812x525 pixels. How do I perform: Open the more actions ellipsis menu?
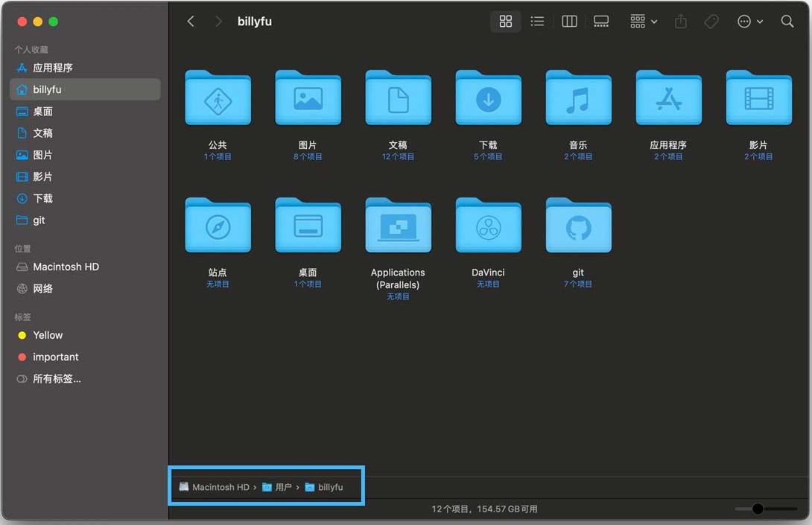pyautogui.click(x=749, y=22)
